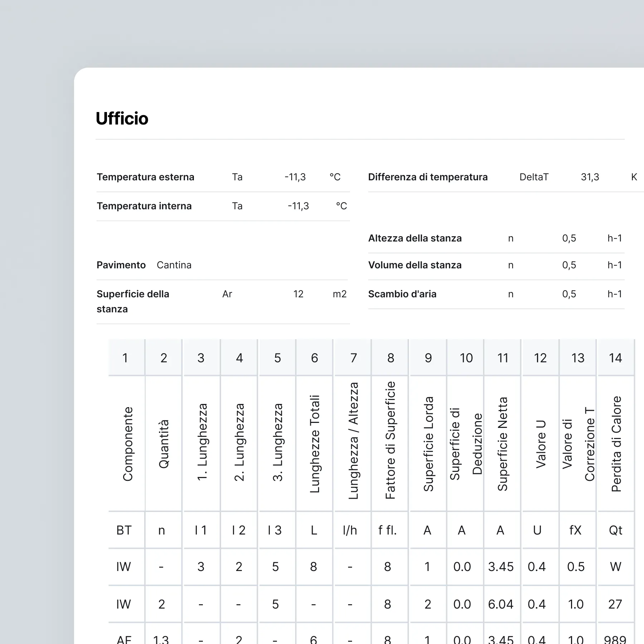Click the Superficie della stanza label
Viewport: 644px width, 644px height.
(x=133, y=301)
